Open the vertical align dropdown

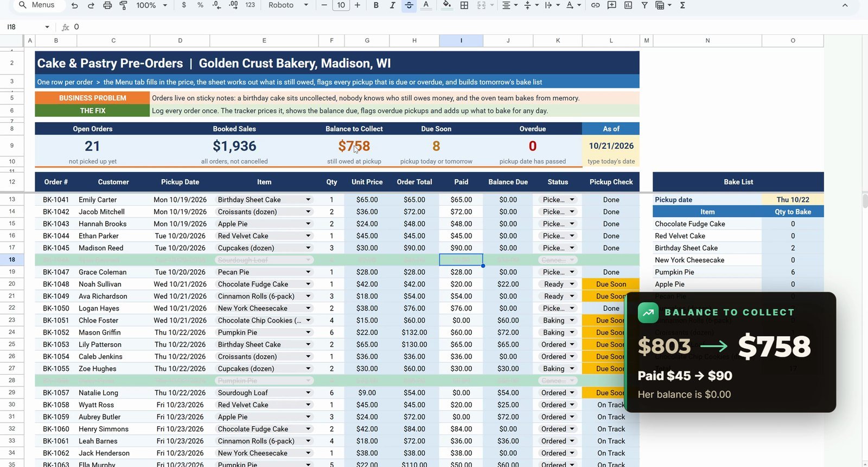click(531, 5)
